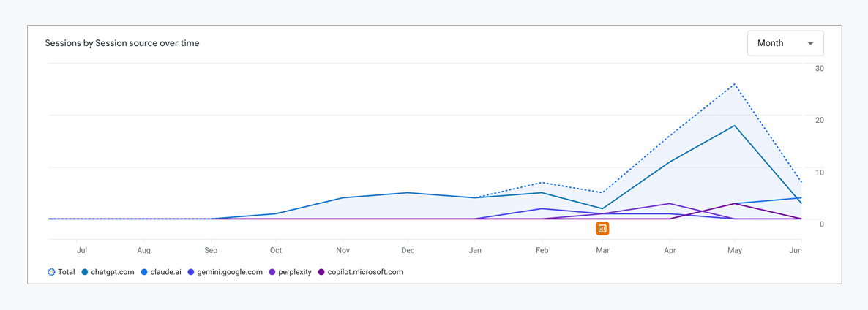The height and width of the screenshot is (310, 868).
Task: Click the 30 value on y-axis
Action: coord(820,69)
